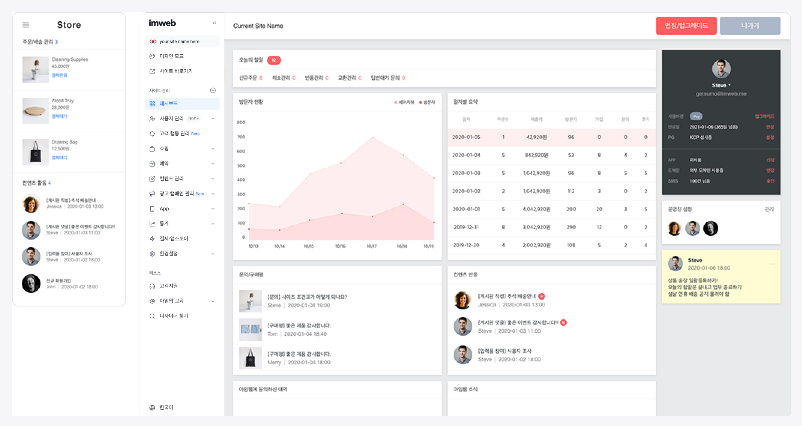Click the shopping bag icon in sidebar
Image resolution: width=802 pixels, height=426 pixels.
click(x=151, y=148)
